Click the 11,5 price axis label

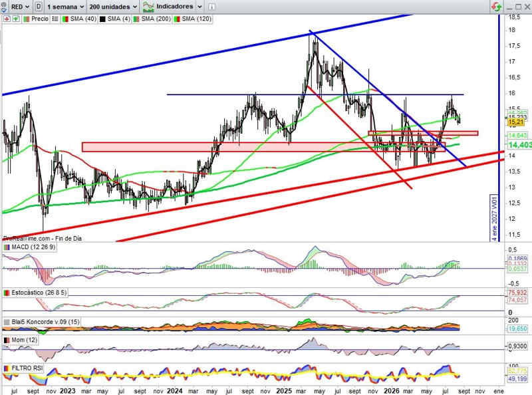[514, 235]
